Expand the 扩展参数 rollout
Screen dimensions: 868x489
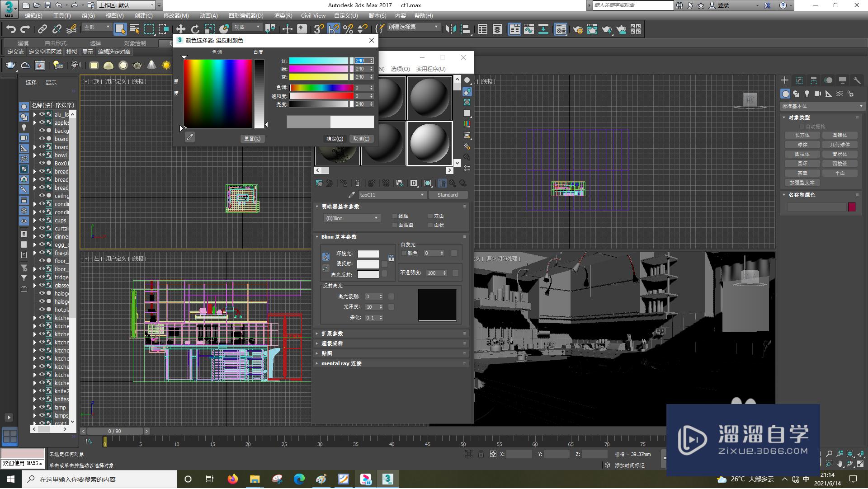391,334
